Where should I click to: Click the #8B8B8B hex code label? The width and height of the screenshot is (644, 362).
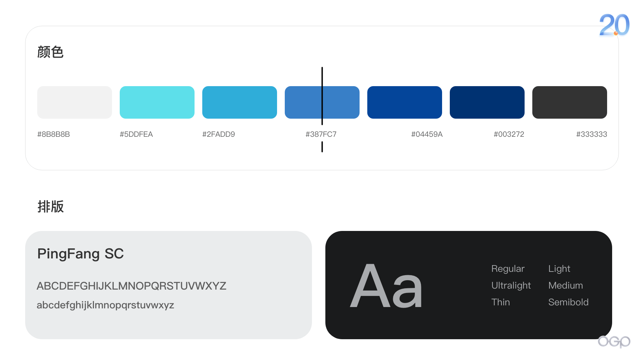[54, 134]
